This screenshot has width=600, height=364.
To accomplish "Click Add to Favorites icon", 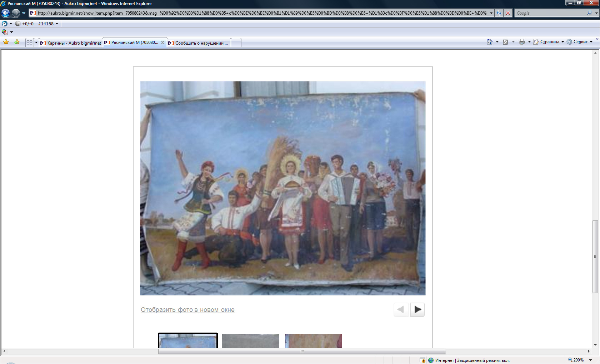I will pos(16,42).
